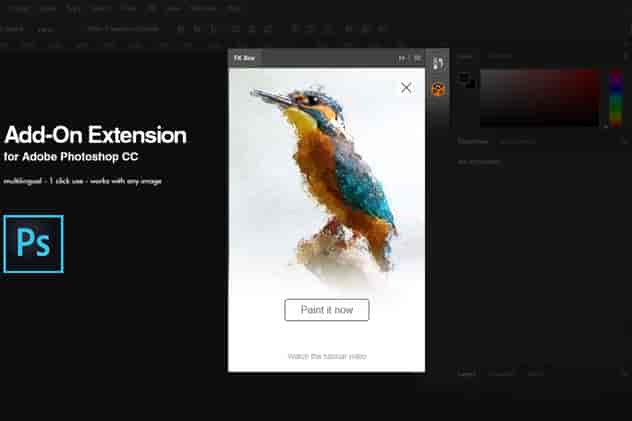The image size is (632, 421).
Task: Select the FX Box panel tab
Action: (x=245, y=58)
